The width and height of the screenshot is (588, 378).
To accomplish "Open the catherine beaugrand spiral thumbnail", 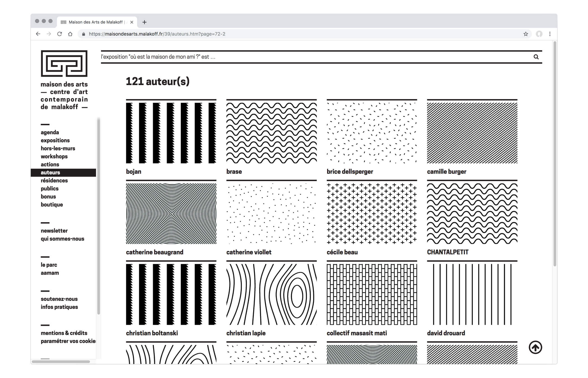I will coord(171,214).
